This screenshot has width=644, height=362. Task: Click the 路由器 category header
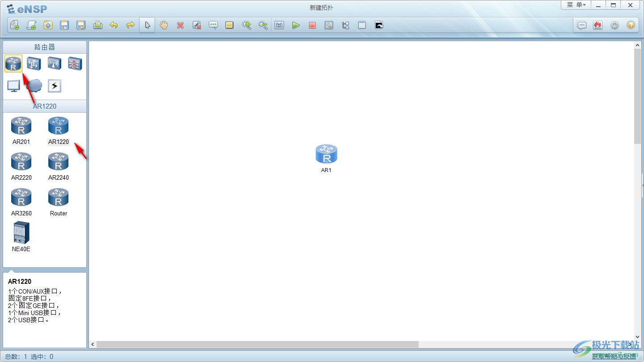(45, 47)
